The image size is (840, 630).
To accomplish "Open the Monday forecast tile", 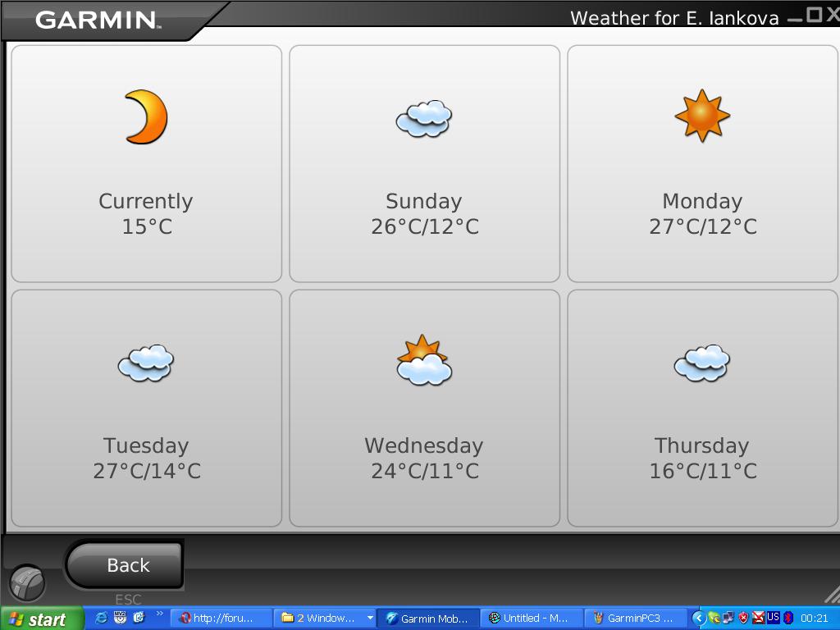I will pos(702,163).
